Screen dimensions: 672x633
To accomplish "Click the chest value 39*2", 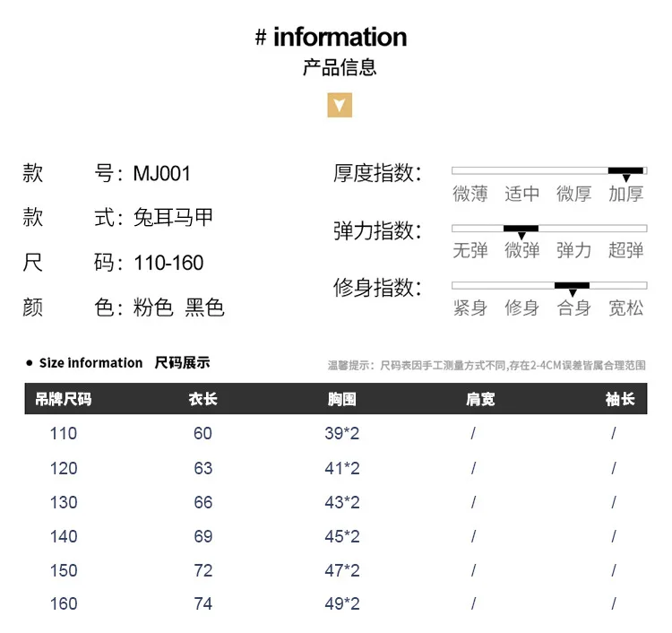I will (342, 434).
